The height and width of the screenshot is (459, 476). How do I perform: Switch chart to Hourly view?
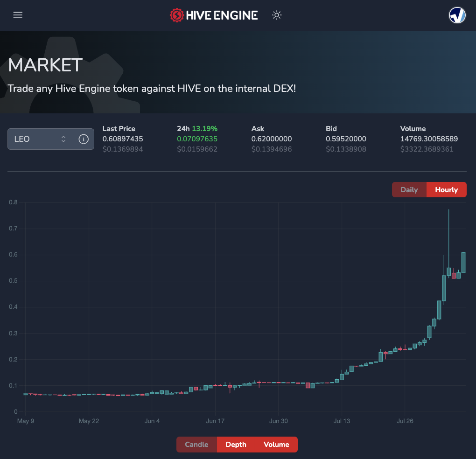[x=446, y=189]
